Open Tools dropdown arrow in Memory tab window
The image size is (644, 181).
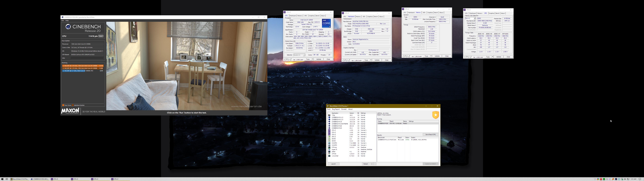(x=431, y=56)
